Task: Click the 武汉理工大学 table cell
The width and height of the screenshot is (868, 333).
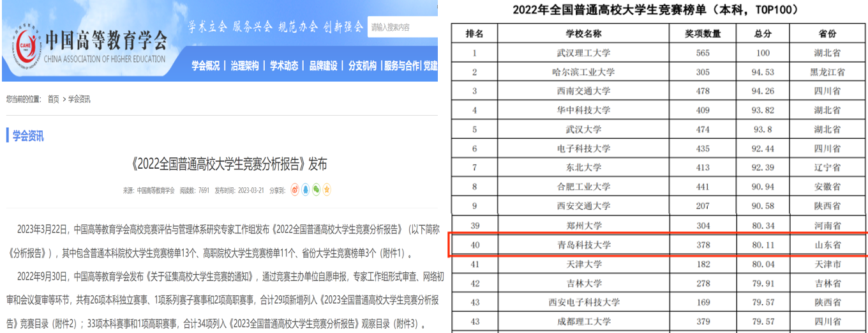Action: pos(583,53)
